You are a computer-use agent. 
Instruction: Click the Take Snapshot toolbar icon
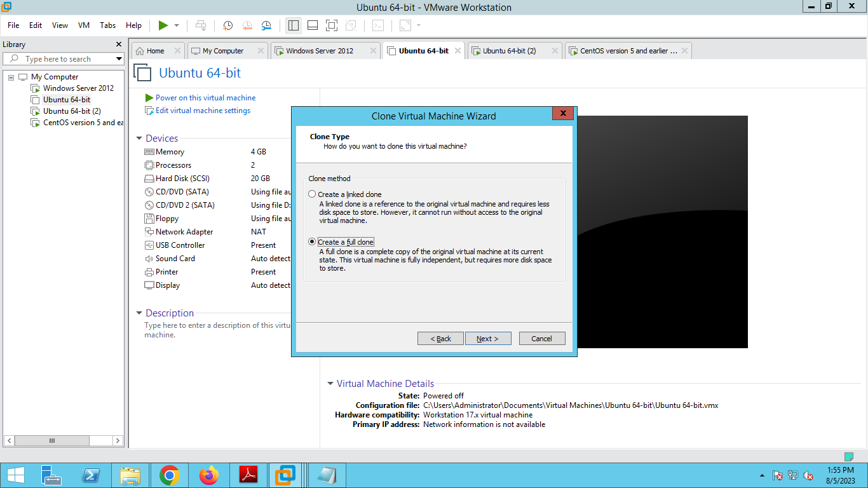tap(227, 25)
